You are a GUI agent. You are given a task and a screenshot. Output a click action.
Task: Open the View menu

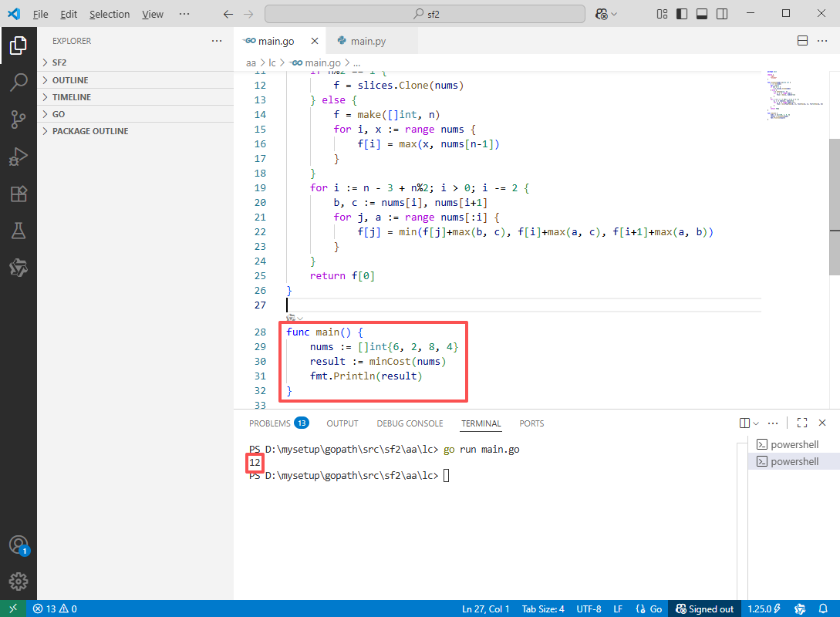pos(153,15)
